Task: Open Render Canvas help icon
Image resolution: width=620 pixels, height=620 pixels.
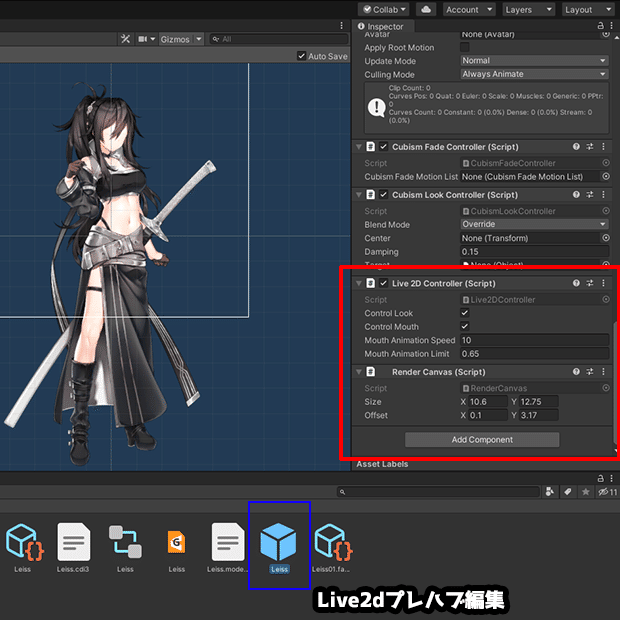Action: [576, 372]
